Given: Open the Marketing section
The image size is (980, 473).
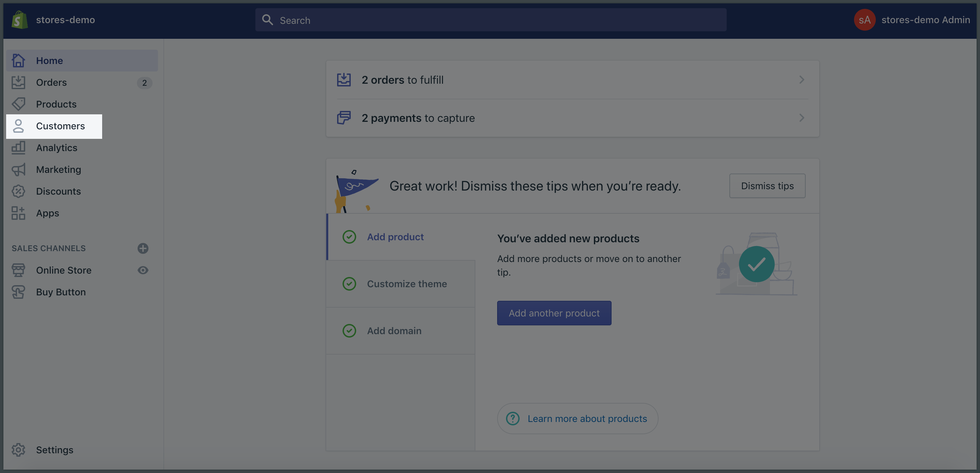Looking at the screenshot, I should [x=59, y=169].
